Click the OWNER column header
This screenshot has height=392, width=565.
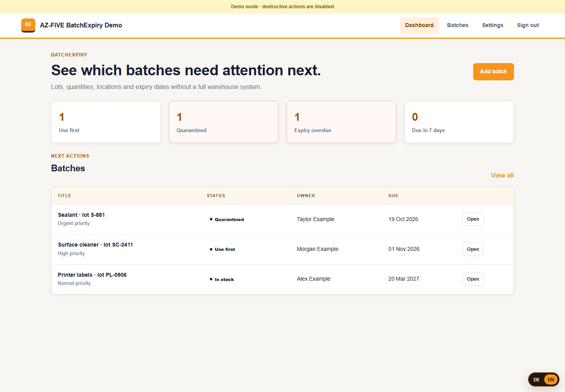(x=306, y=196)
